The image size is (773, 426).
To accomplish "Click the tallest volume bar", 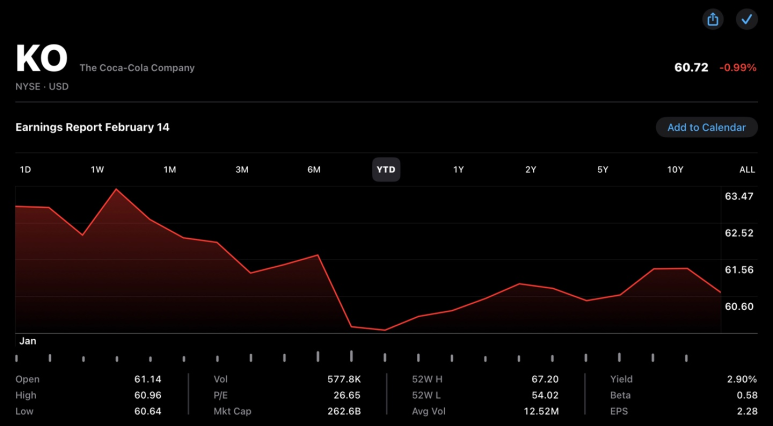I will (x=351, y=356).
